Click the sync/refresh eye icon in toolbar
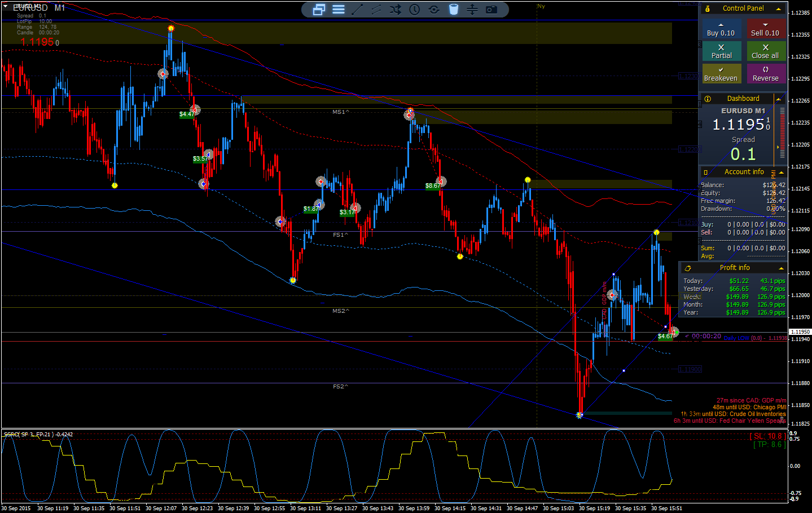This screenshot has width=812, height=513. coord(434,10)
